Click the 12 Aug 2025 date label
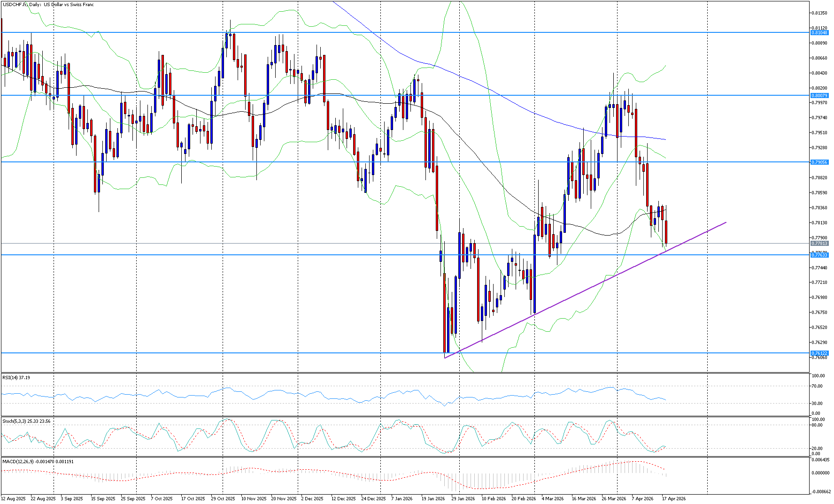The image size is (834, 504). pyautogui.click(x=14, y=498)
